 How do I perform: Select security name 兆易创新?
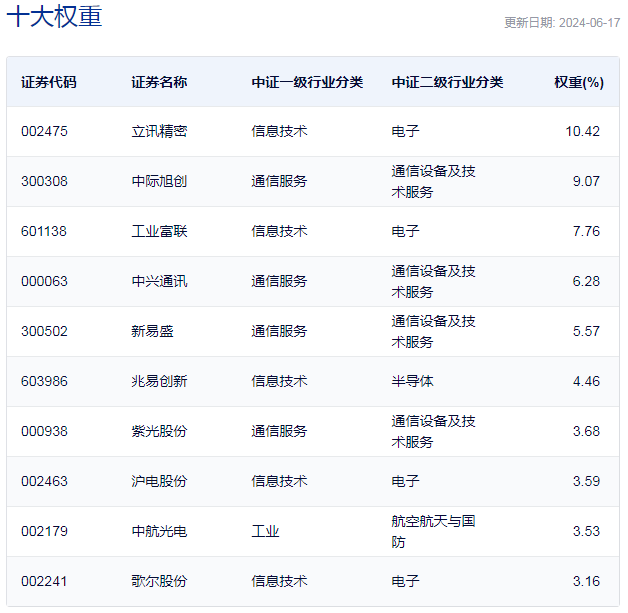[159, 382]
